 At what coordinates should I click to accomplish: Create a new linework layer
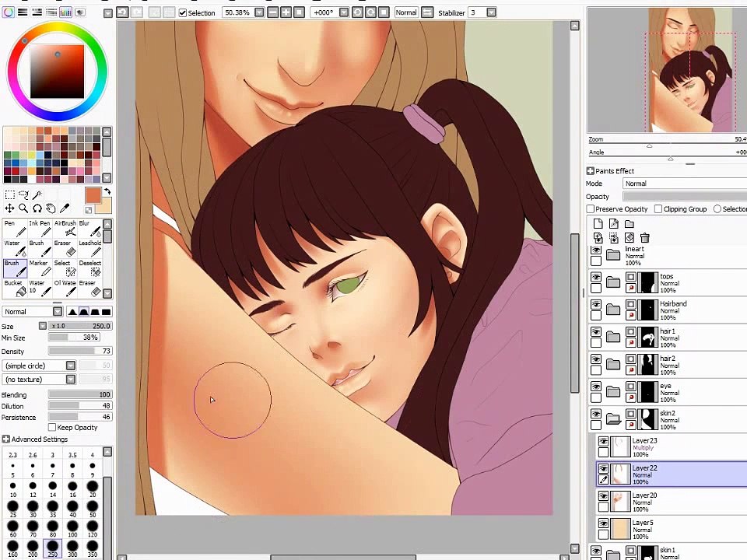tap(614, 223)
